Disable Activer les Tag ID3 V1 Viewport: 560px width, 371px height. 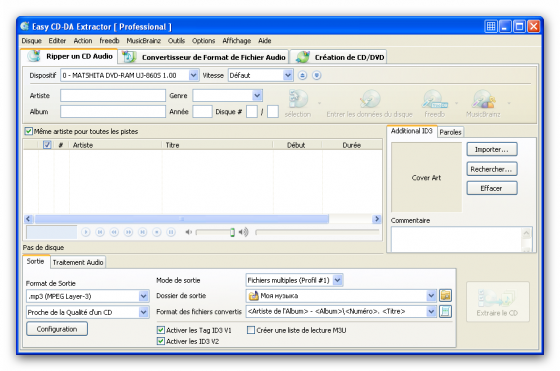point(161,330)
